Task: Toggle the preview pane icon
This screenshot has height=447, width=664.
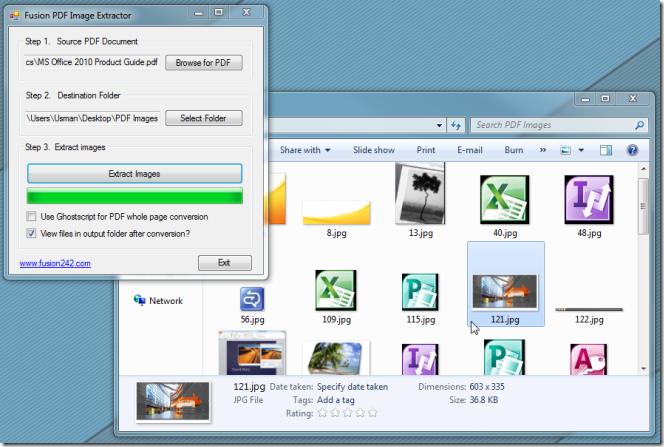Action: coord(606,150)
